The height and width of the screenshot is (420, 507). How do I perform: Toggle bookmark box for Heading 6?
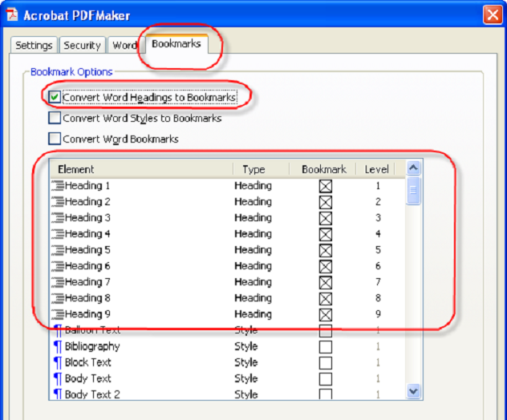coord(325,266)
